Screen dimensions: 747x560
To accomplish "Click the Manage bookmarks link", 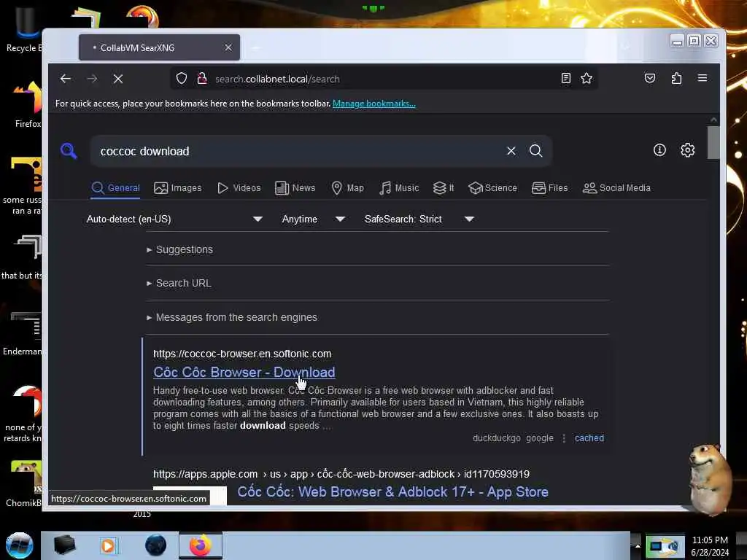I will 374,104.
